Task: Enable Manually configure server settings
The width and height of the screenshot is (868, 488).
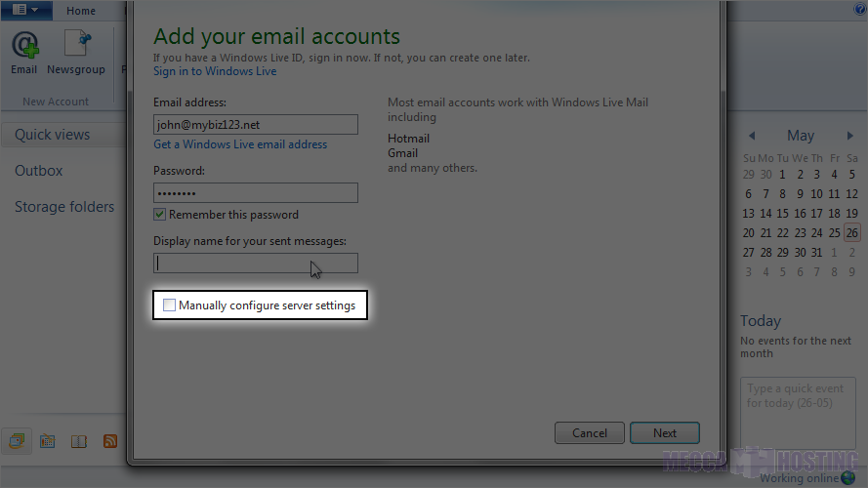Action: pyautogui.click(x=170, y=305)
